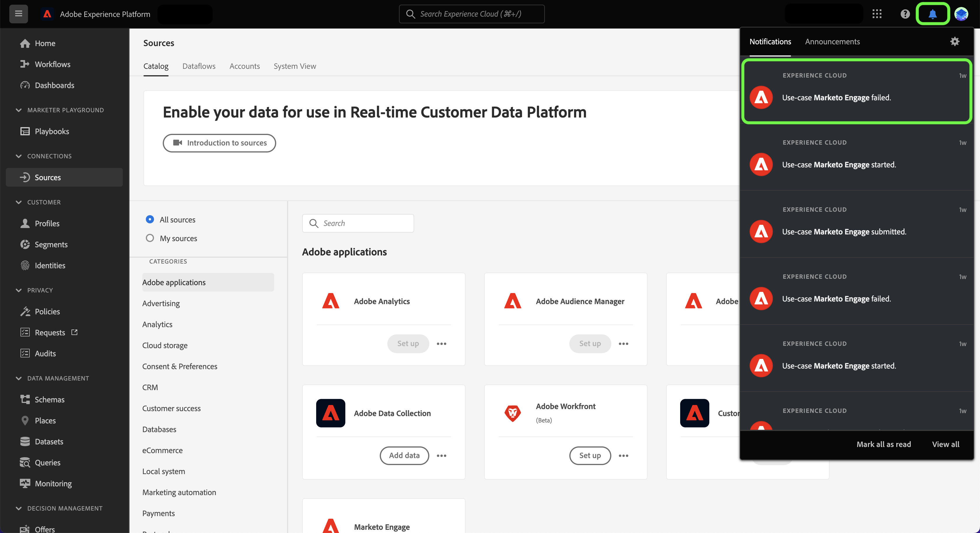The height and width of the screenshot is (533, 980).
Task: Click Mark all as read
Action: 883,444
